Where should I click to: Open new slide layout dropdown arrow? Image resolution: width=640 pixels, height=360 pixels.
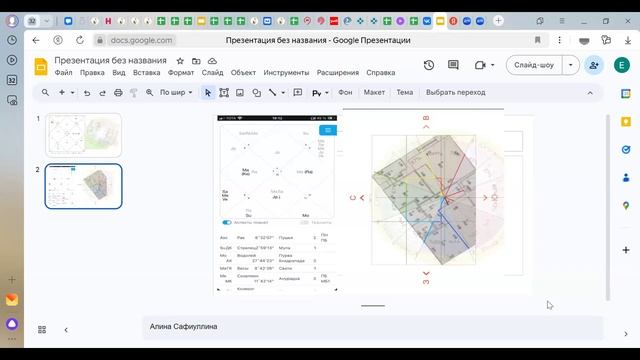[72, 93]
